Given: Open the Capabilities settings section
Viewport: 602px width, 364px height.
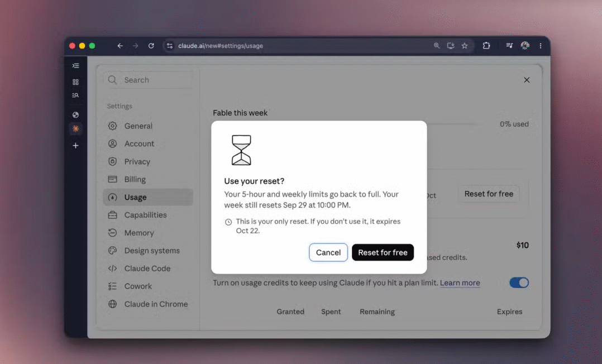Looking at the screenshot, I should (x=148, y=215).
